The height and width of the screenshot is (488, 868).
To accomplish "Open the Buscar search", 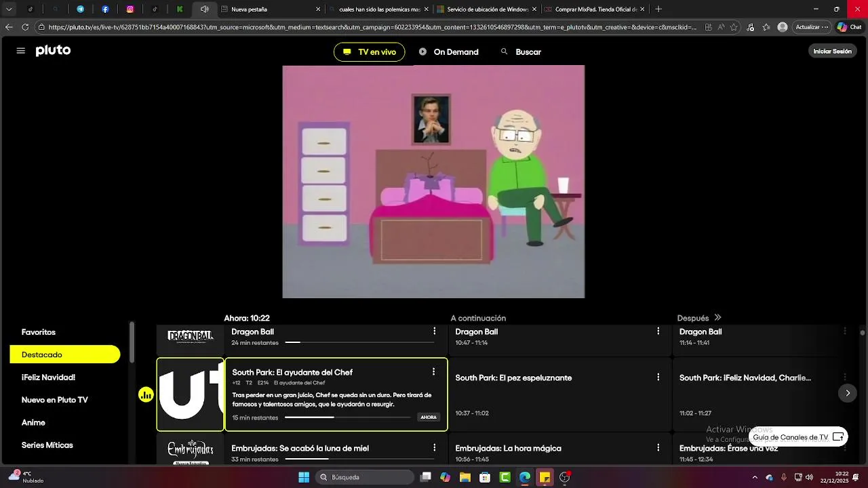I will [x=521, y=52].
